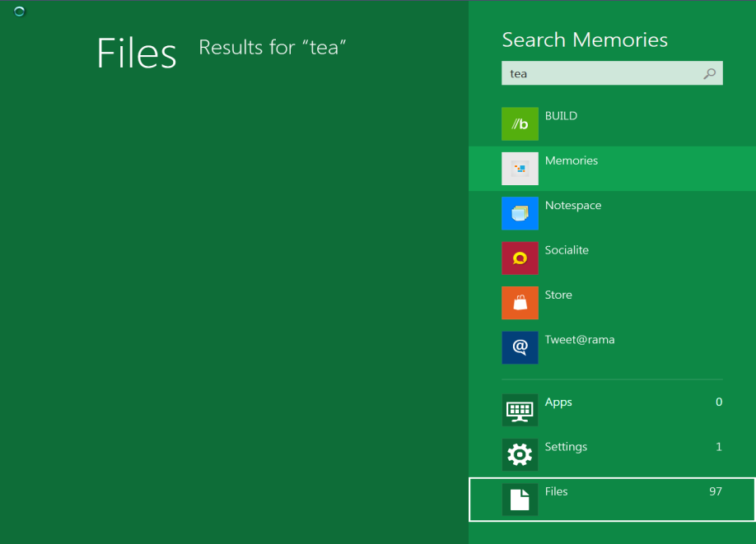Viewport: 756px width, 544px height.
Task: Choose the Socialite app icon
Action: 520,258
